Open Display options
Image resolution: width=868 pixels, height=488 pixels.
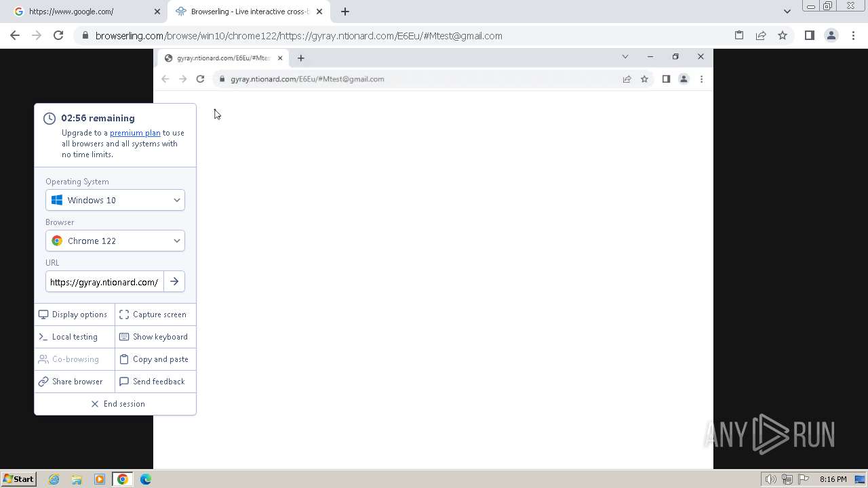[x=75, y=314]
